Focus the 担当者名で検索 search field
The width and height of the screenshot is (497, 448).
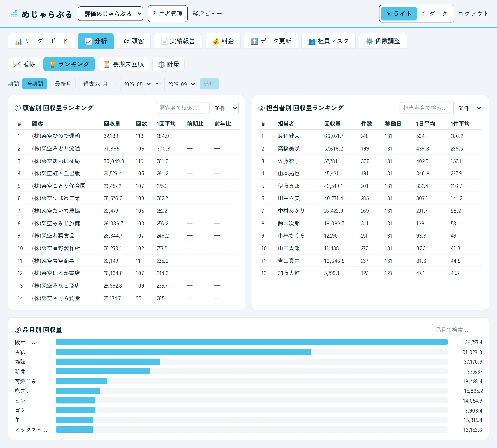(425, 108)
